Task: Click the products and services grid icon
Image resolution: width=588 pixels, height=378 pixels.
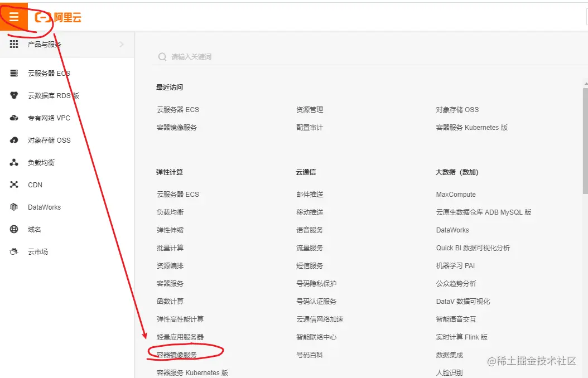Action: tap(14, 44)
